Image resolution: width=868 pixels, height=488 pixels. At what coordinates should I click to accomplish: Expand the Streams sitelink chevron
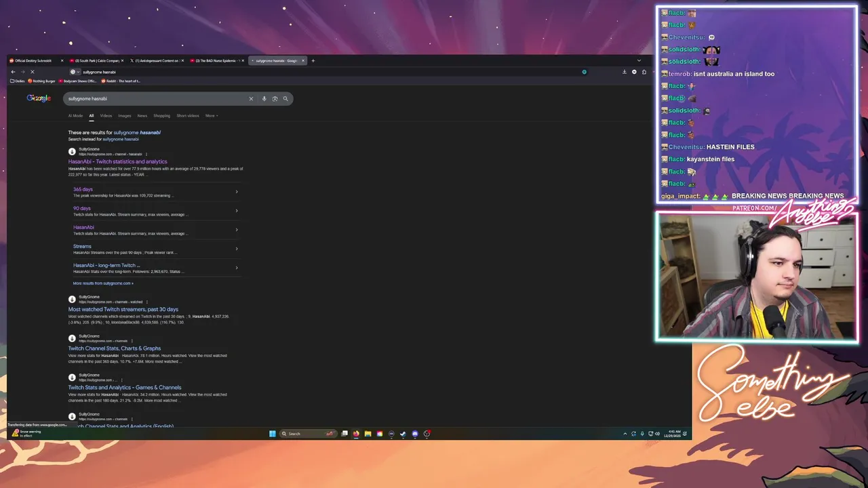pos(237,249)
